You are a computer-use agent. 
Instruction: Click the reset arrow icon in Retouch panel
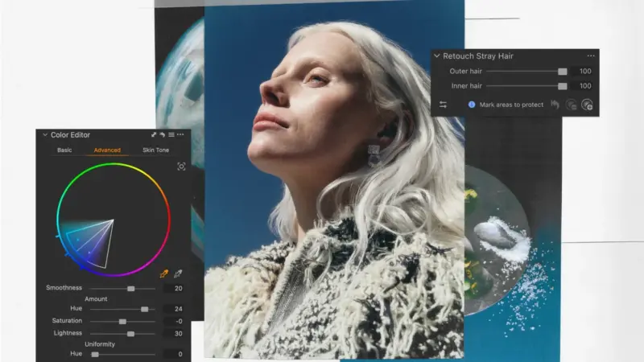pyautogui.click(x=555, y=105)
